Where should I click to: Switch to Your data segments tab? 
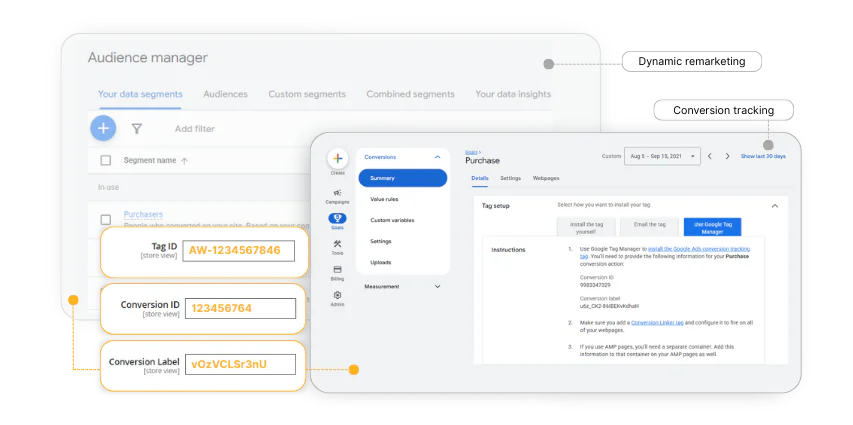140,94
